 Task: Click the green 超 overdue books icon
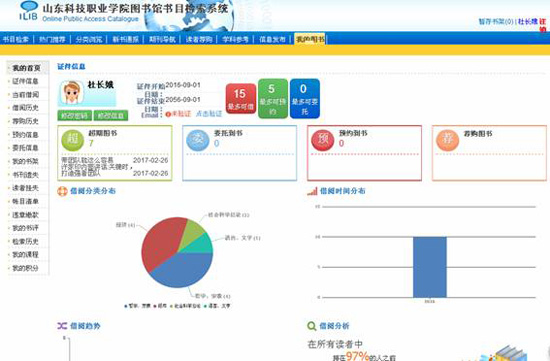coord(72,140)
